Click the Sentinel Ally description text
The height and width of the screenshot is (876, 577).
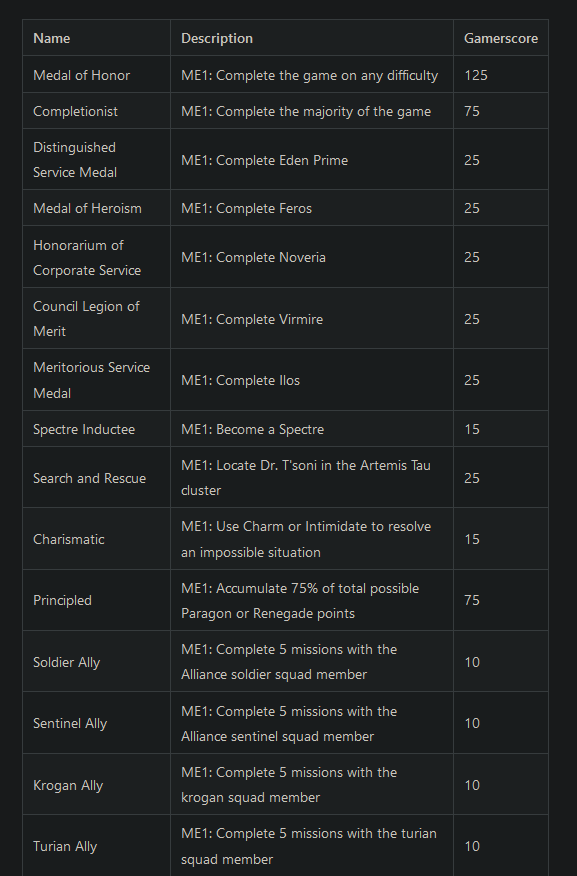tap(289, 723)
